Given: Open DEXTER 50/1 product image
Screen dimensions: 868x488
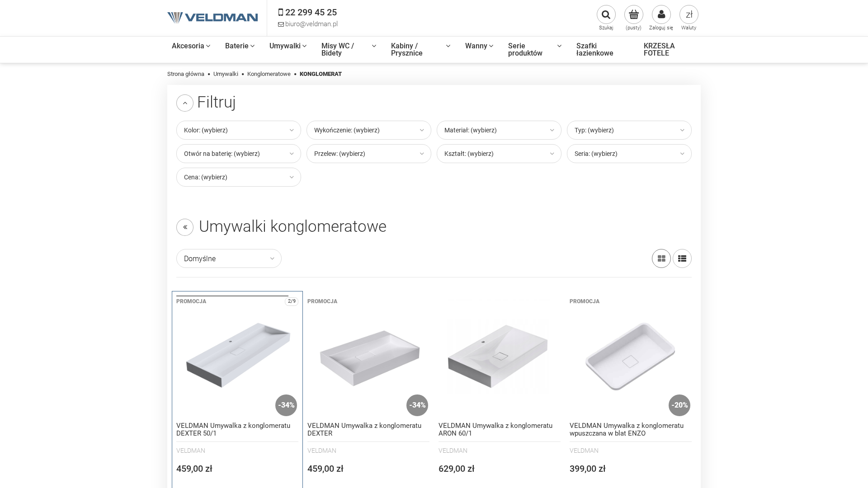Looking at the screenshot, I should tap(237, 355).
